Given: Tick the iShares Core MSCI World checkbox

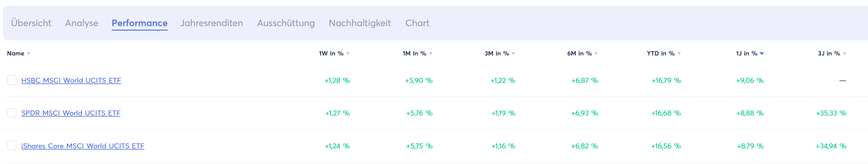Looking at the screenshot, I should (12, 145).
